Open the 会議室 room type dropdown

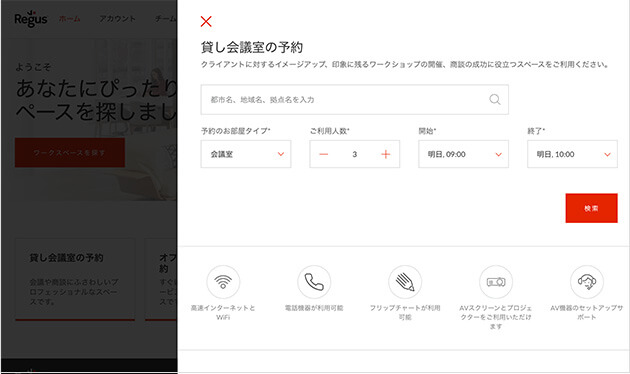click(246, 154)
